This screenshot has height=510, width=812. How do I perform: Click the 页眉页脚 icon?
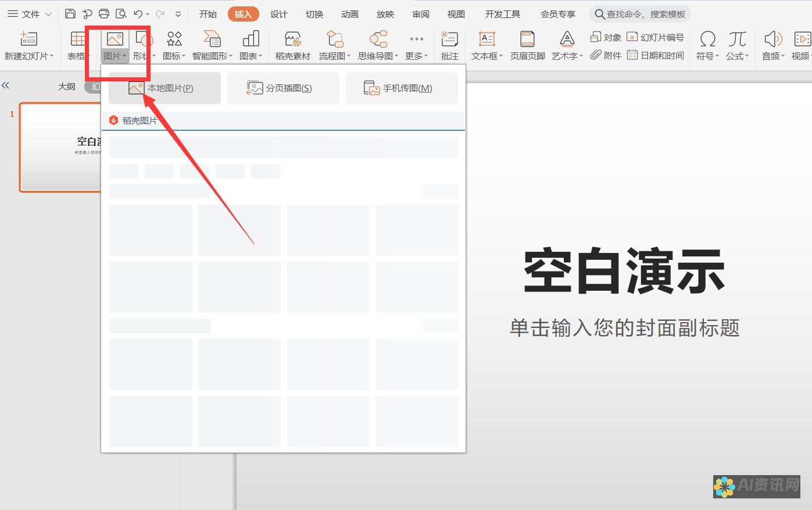coord(527,39)
